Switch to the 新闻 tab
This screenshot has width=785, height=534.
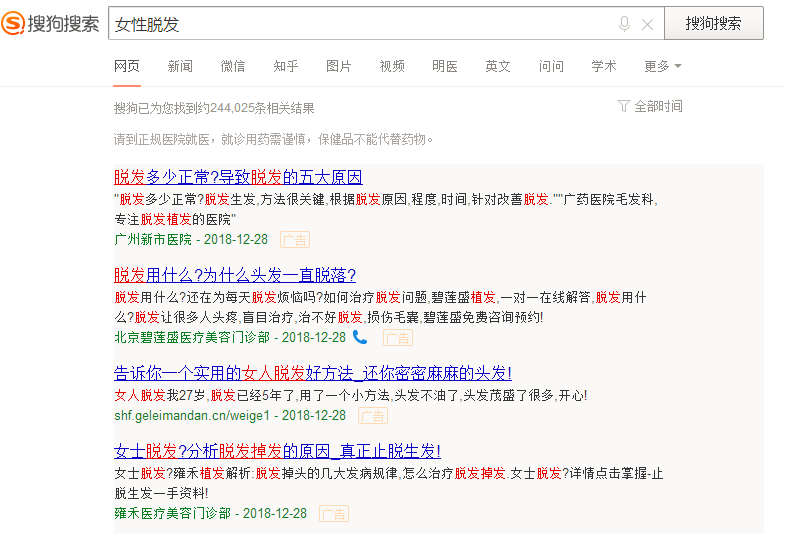pos(180,66)
